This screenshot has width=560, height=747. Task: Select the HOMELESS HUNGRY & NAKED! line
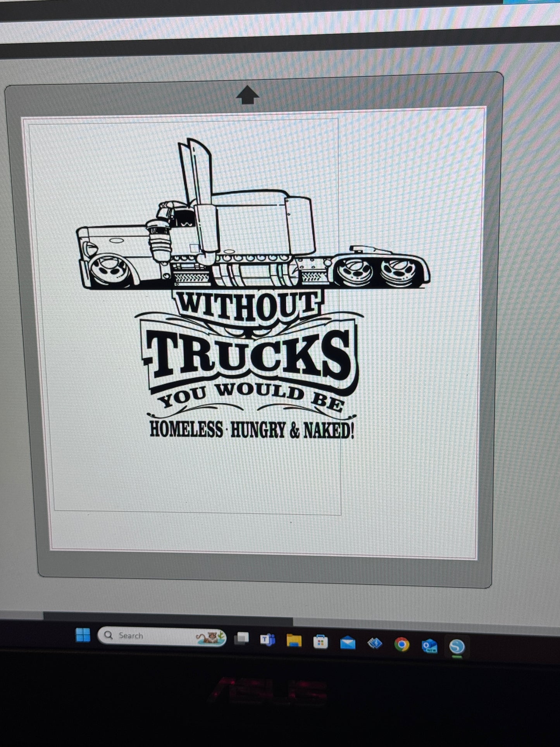click(252, 430)
